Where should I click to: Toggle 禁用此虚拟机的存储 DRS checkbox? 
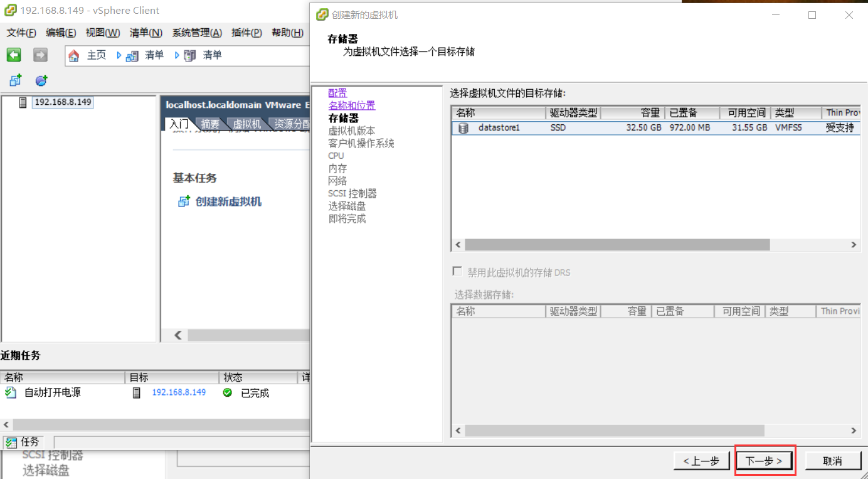tap(457, 272)
